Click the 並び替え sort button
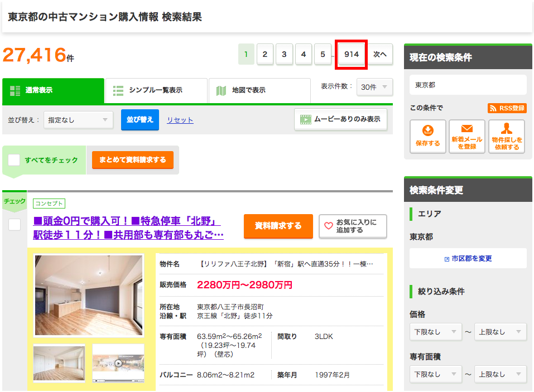This screenshot has width=534, height=392. (x=139, y=120)
